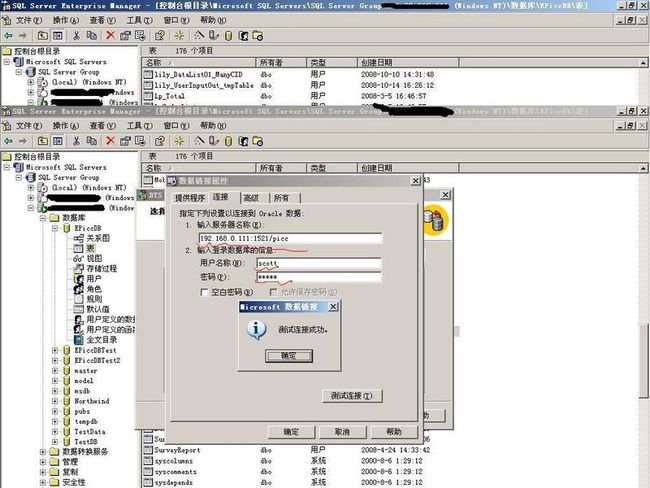Switch to the 所有 tab
This screenshot has width=650, height=488.
coord(281,198)
